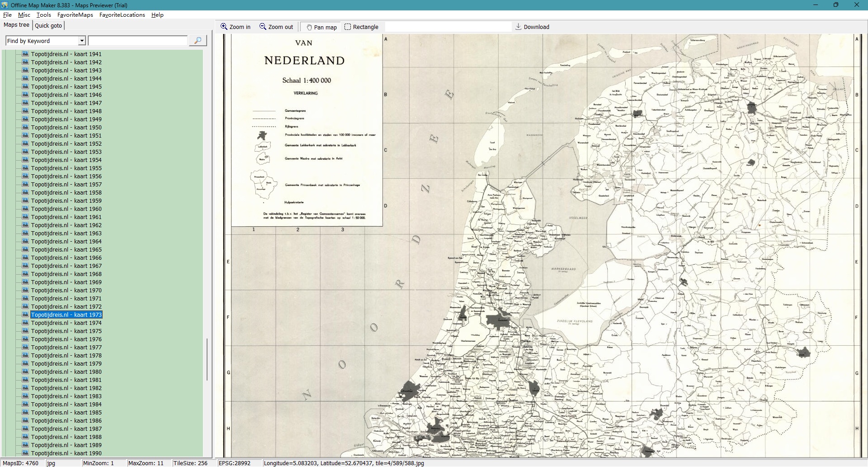Switch to the Maps tree tab

tap(17, 25)
